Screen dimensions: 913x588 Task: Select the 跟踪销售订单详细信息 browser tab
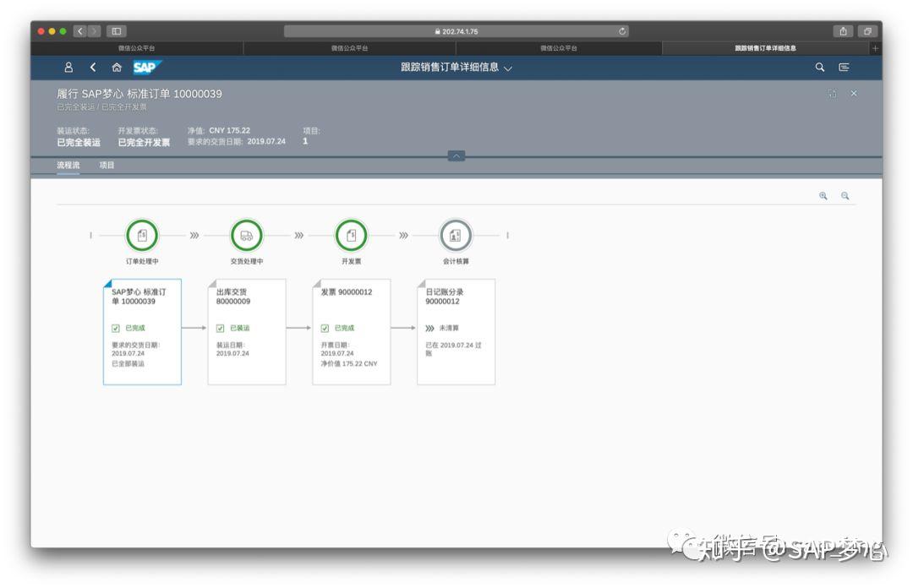click(765, 48)
